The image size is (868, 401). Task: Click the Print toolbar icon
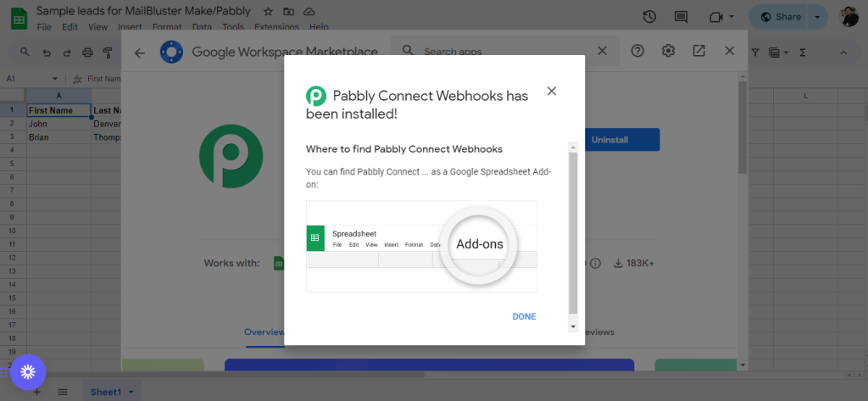[x=87, y=53]
